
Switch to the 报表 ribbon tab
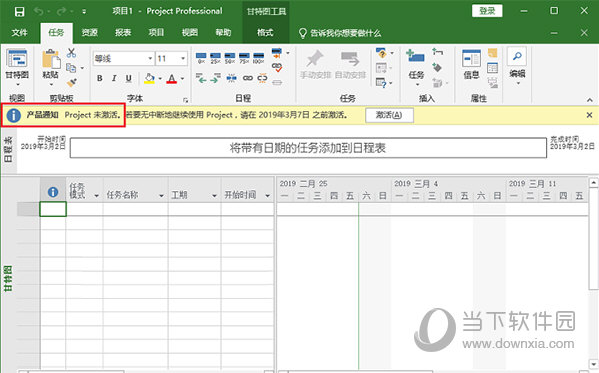[123, 33]
